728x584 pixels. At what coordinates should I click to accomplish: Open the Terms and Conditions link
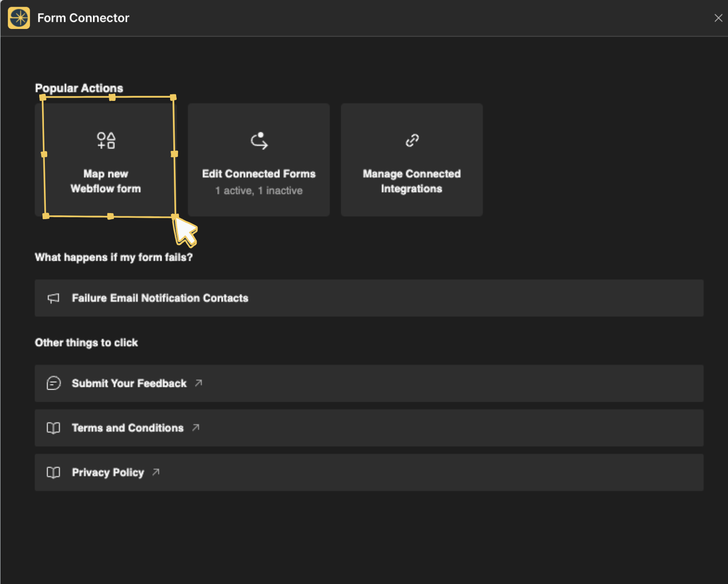tap(128, 428)
